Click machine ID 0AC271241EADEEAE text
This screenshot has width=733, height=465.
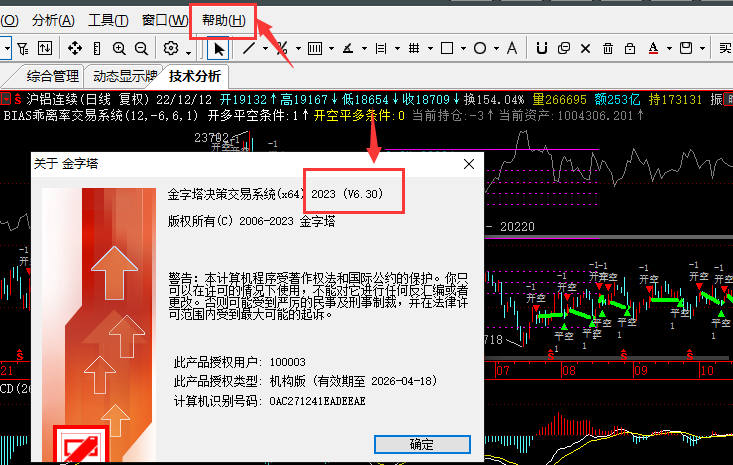point(317,401)
